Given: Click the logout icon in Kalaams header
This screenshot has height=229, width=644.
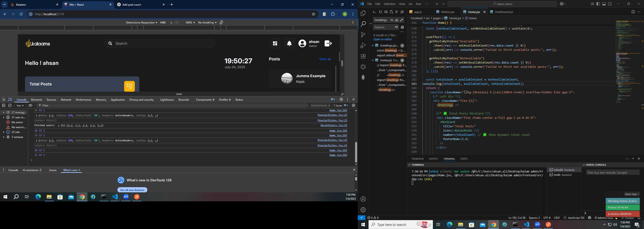Looking at the screenshot, I should [x=328, y=44].
